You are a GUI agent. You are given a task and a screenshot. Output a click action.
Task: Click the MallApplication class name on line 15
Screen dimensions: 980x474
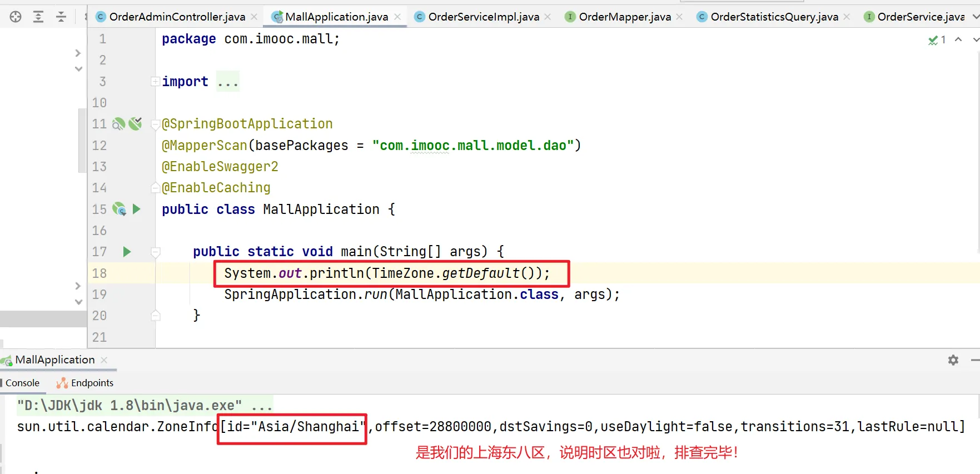pos(321,209)
